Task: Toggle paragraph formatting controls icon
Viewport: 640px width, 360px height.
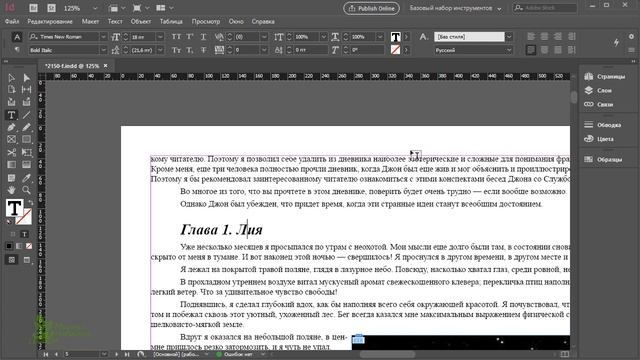Action: click(x=17, y=50)
